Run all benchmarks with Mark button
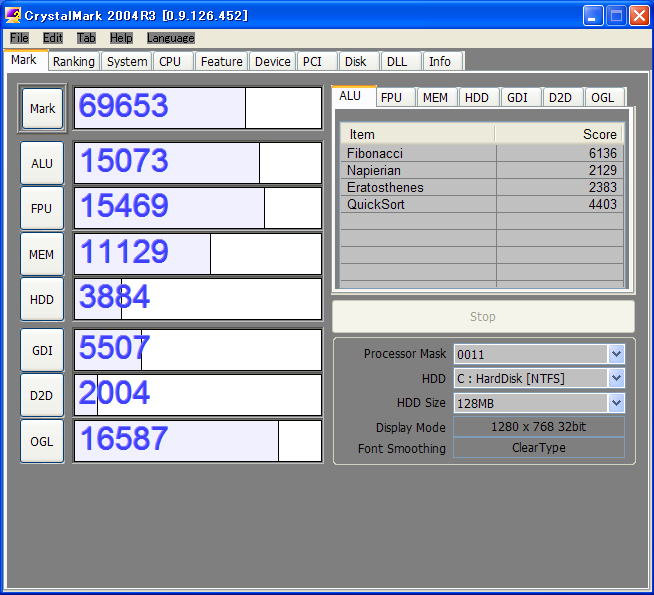 pyautogui.click(x=42, y=108)
